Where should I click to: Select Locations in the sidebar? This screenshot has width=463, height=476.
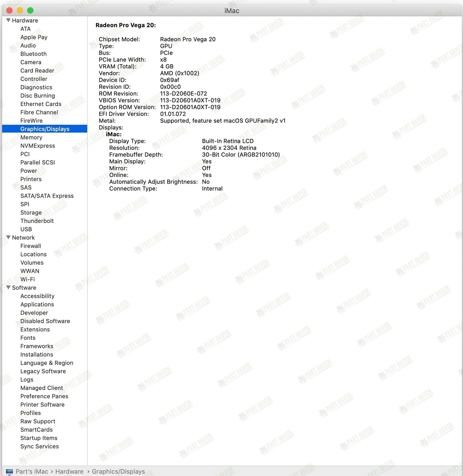34,254
